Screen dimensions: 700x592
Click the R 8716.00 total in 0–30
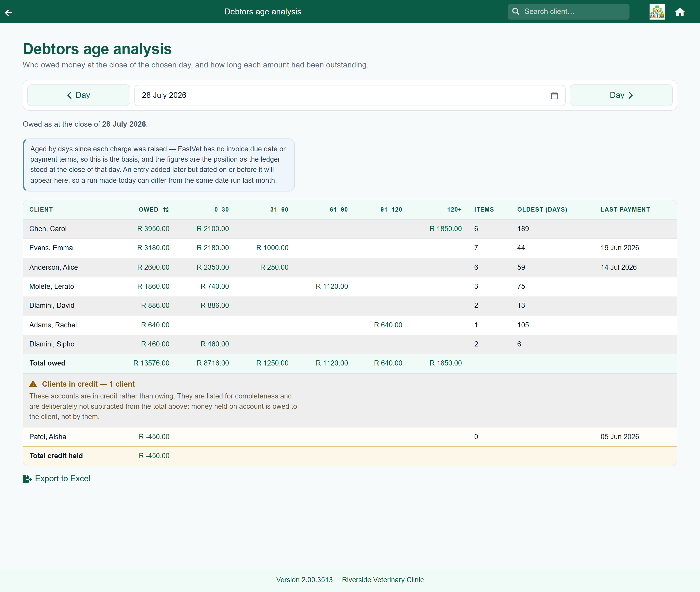(x=213, y=363)
